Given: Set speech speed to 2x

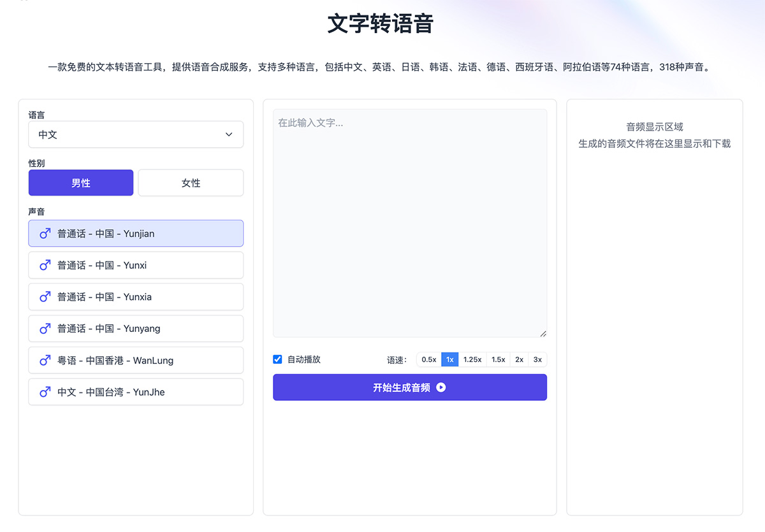Looking at the screenshot, I should [520, 359].
